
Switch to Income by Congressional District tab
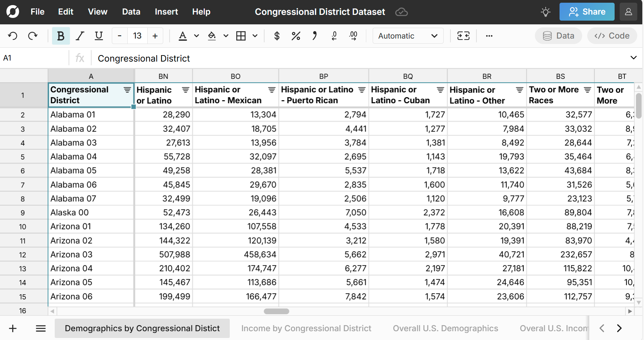point(306,328)
